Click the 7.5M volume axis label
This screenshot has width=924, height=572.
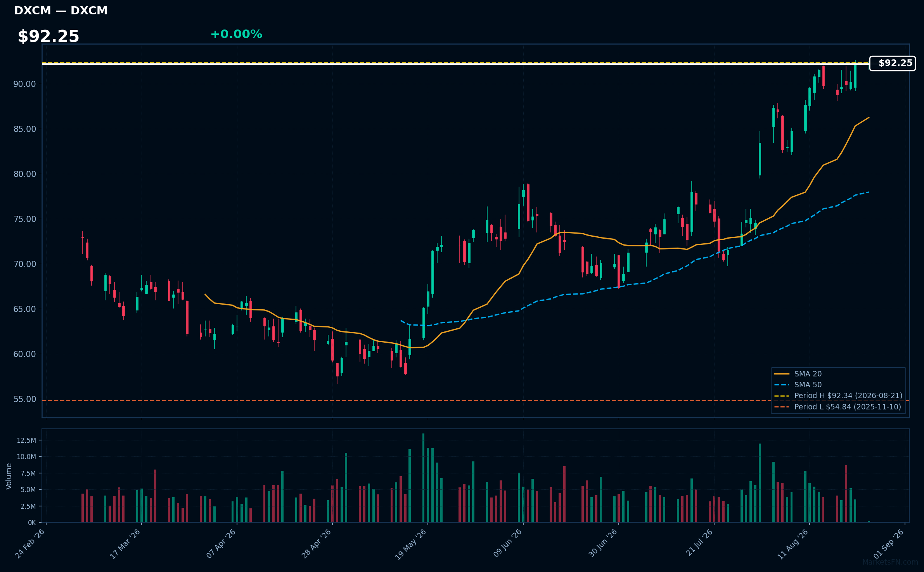[28, 473]
